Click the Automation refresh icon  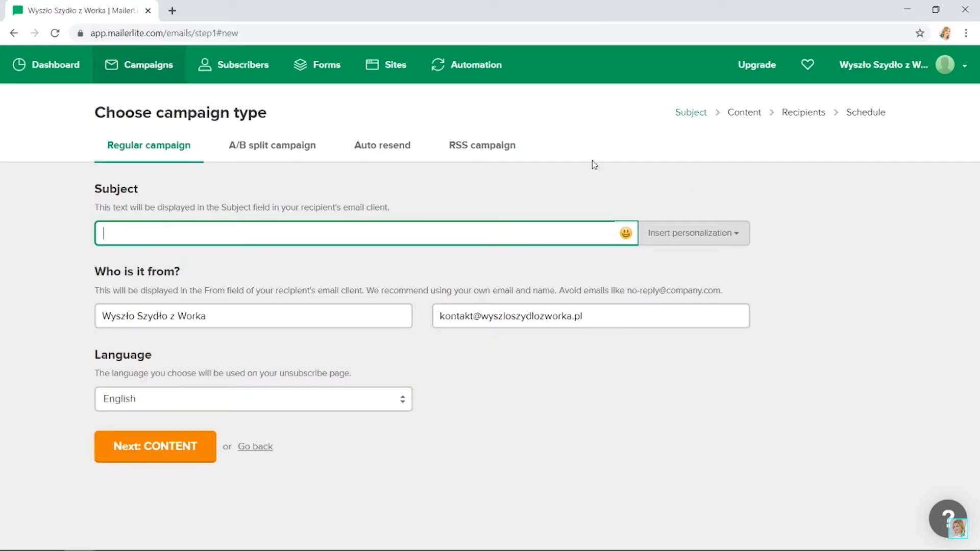tap(438, 65)
